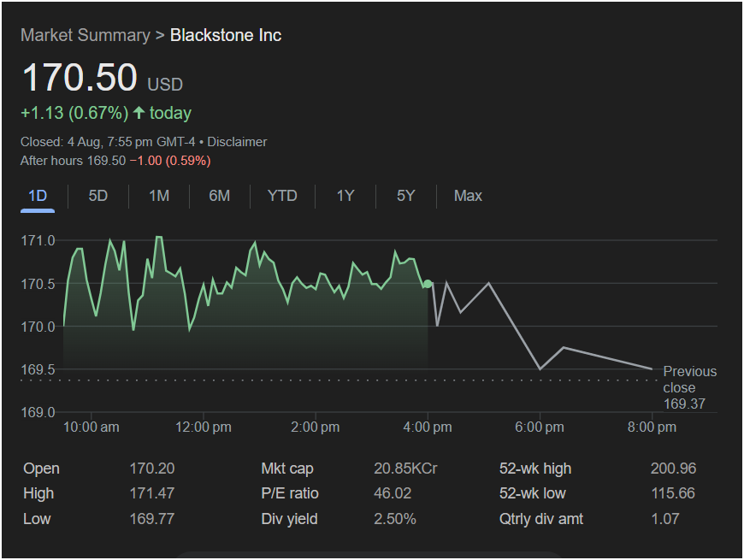Select the 1D time range tab

[38, 196]
